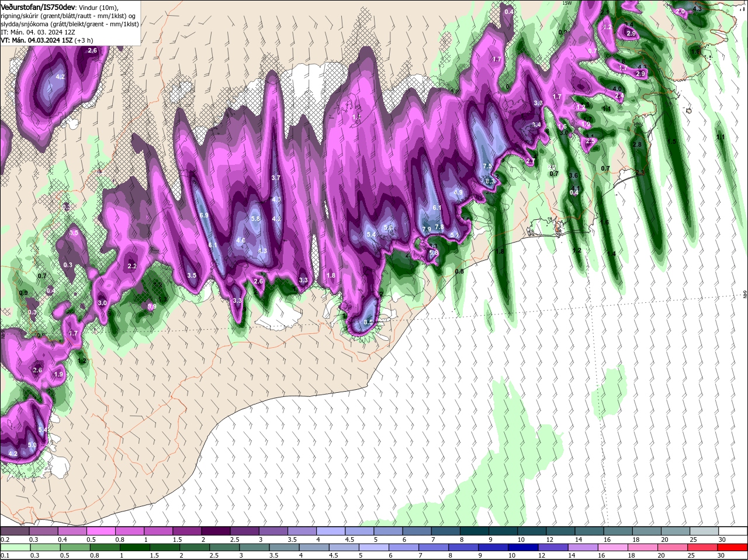The width and height of the screenshot is (748, 560).
Task: Click the 2.0 value label on the map
Action: [680, 11]
